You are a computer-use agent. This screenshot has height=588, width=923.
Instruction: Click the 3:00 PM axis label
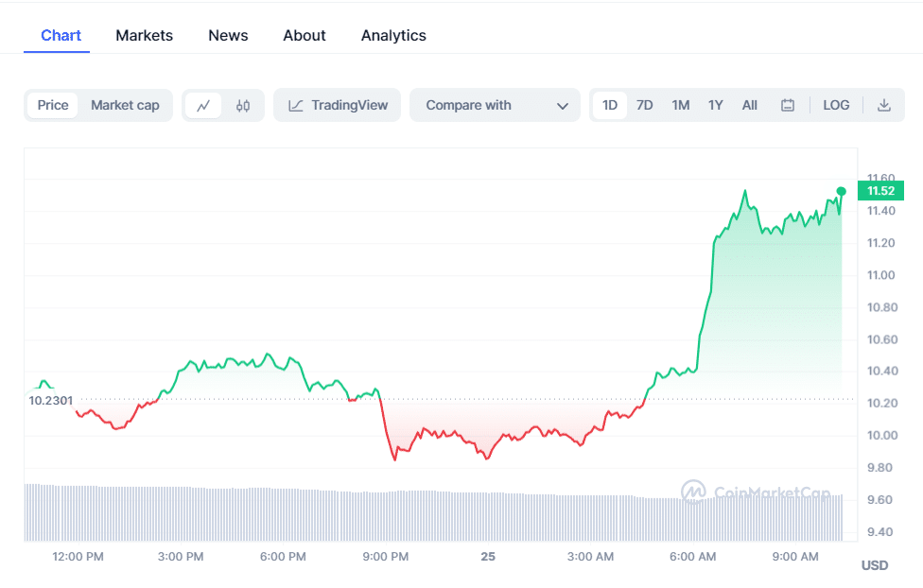point(181,557)
